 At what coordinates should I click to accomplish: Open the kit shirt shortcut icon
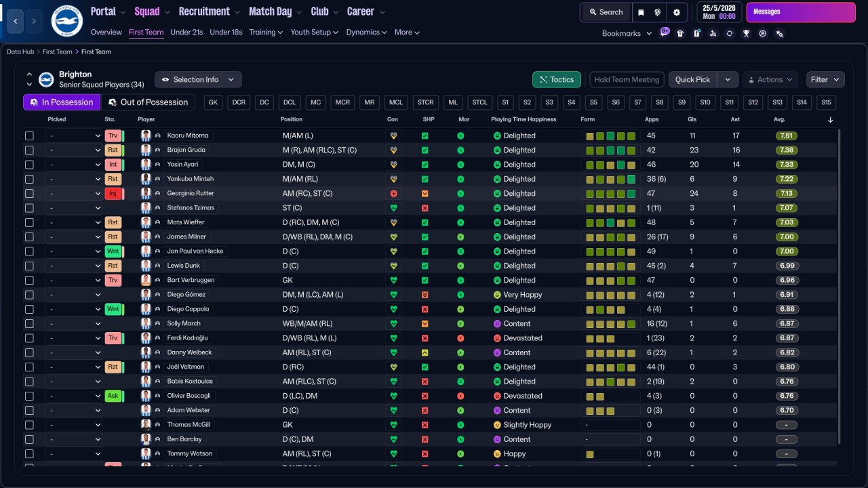coord(680,33)
